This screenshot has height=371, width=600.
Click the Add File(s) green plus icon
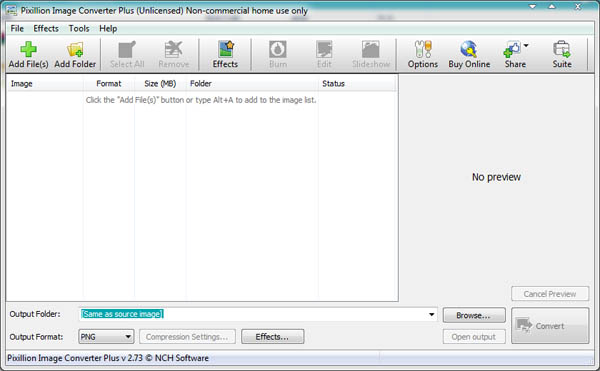click(x=28, y=49)
